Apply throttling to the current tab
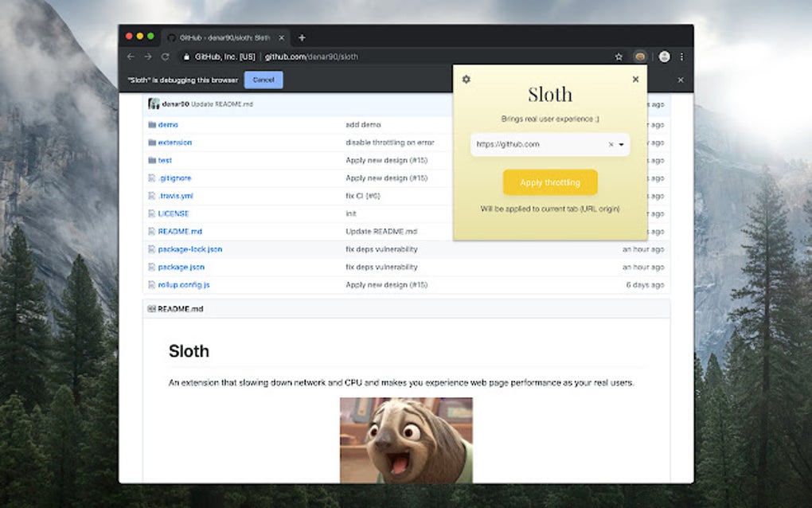This screenshot has height=508, width=812. coord(550,182)
